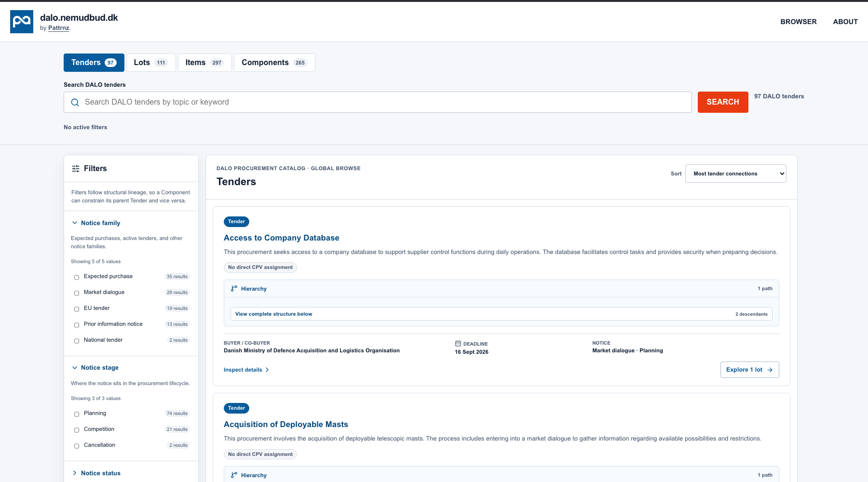868x482 pixels.
Task: Click the buyer name Danish Ministry of Defence Acquisition
Action: pyautogui.click(x=312, y=350)
